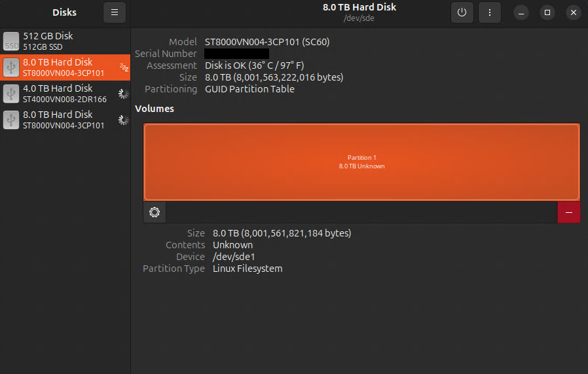Click the SSD drive icon in sidebar

click(x=11, y=41)
